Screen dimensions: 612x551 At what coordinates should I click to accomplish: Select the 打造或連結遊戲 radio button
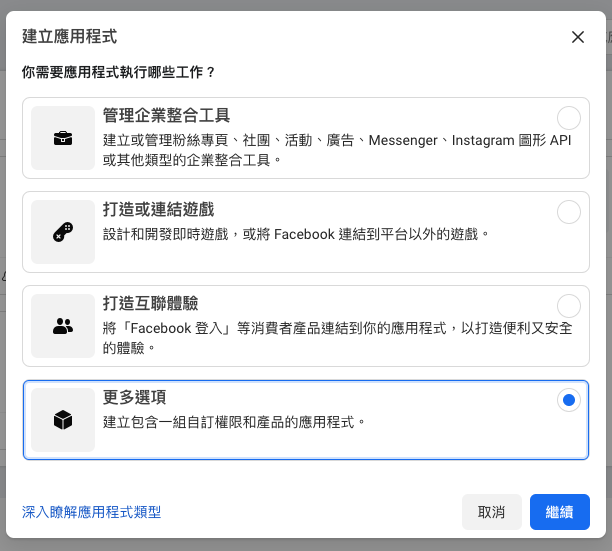tap(568, 211)
